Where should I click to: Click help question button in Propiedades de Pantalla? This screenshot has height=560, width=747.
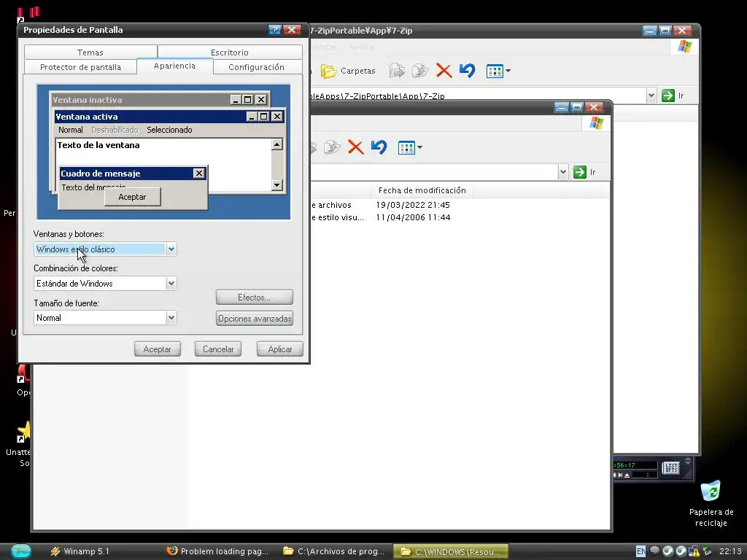275,29
